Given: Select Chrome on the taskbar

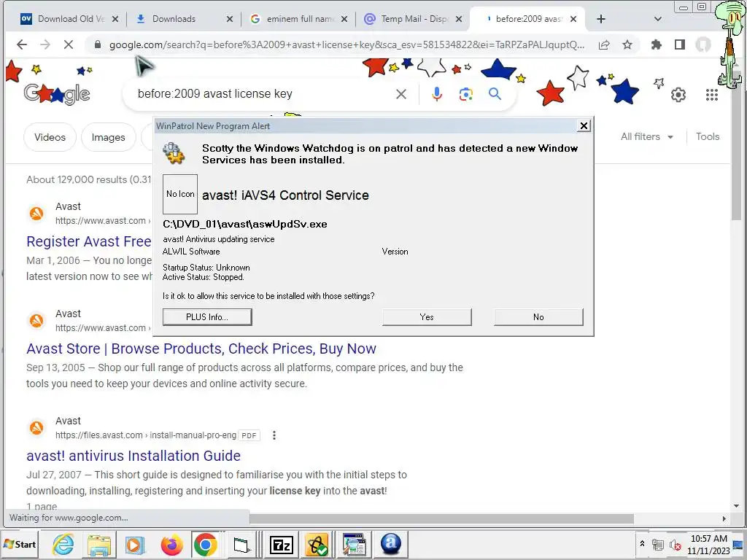Looking at the screenshot, I should (205, 544).
